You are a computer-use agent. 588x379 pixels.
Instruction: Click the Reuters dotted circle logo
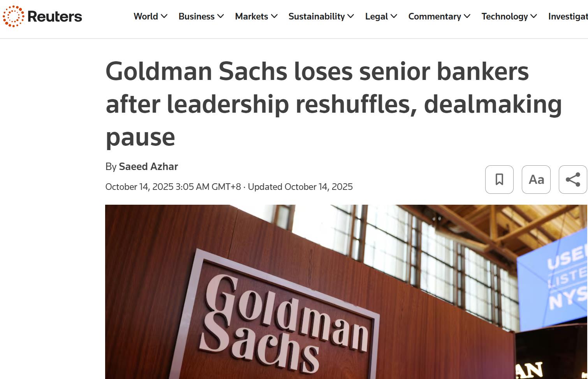click(13, 16)
